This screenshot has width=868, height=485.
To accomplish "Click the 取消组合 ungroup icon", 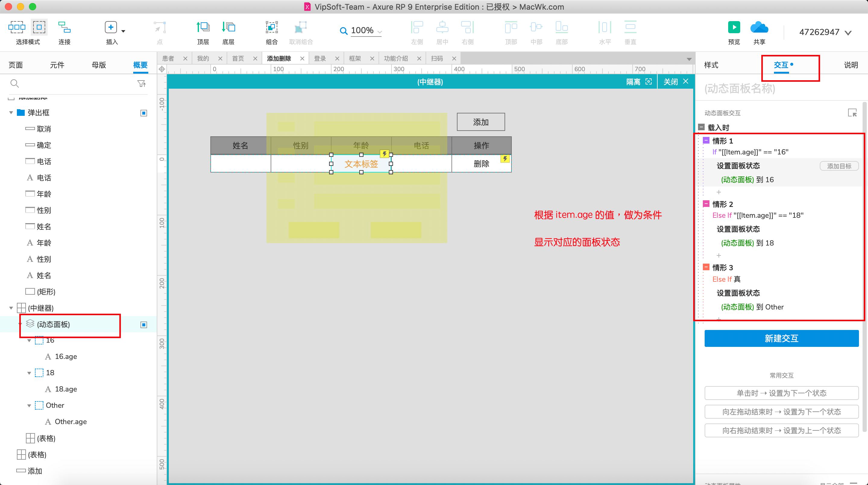I will click(x=300, y=27).
